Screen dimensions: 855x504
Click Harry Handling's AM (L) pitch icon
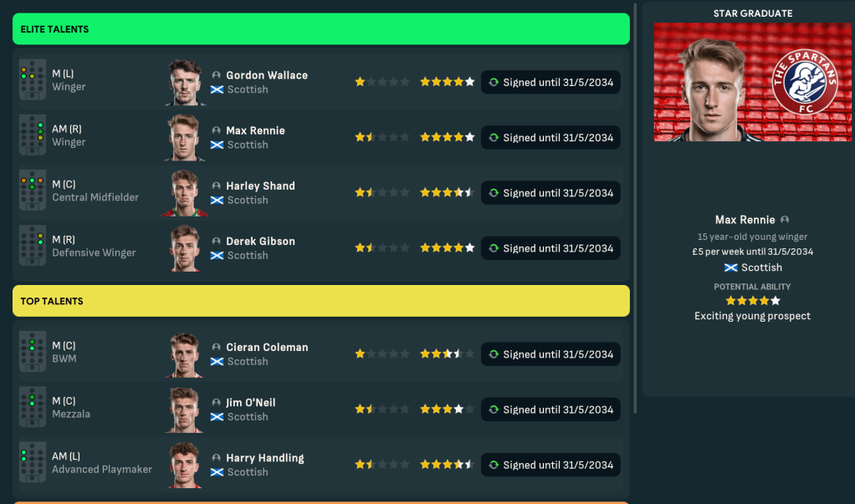click(x=33, y=463)
